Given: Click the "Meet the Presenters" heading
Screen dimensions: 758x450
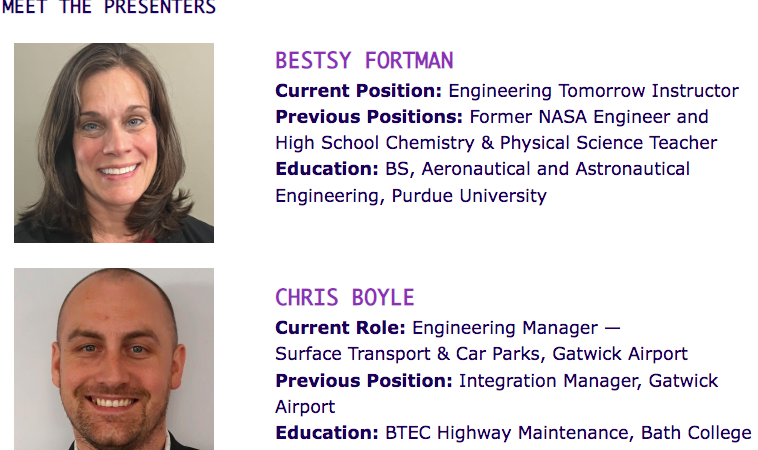Looking at the screenshot, I should pos(108,8).
